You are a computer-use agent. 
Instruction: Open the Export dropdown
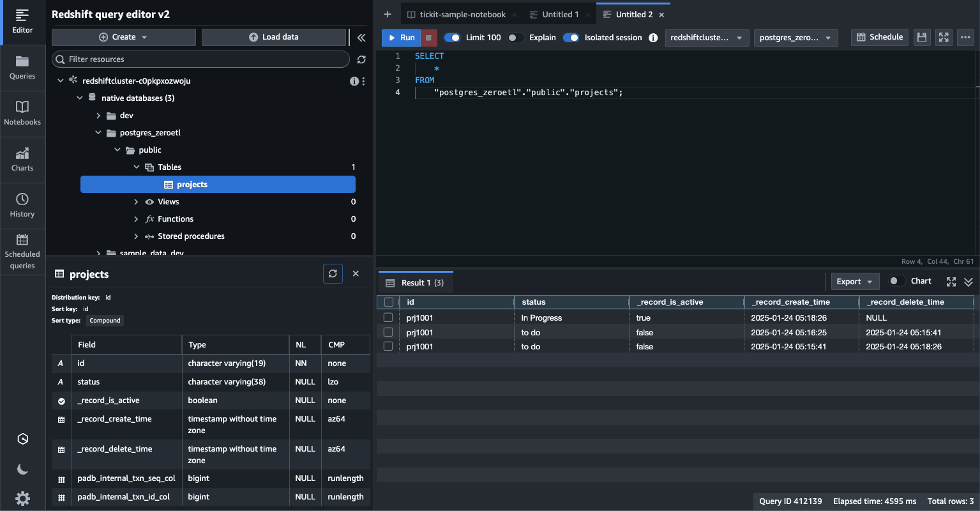click(855, 282)
